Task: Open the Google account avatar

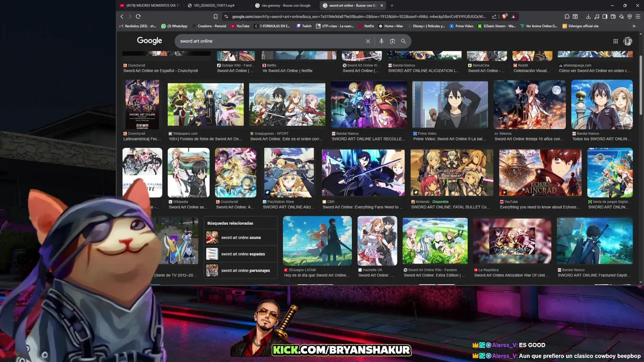Action: pyautogui.click(x=628, y=41)
